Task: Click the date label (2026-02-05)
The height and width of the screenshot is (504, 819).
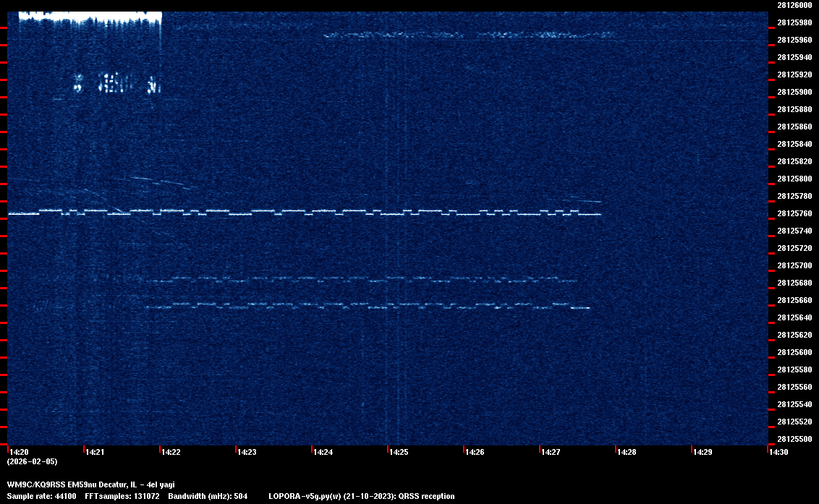Action: click(x=32, y=461)
